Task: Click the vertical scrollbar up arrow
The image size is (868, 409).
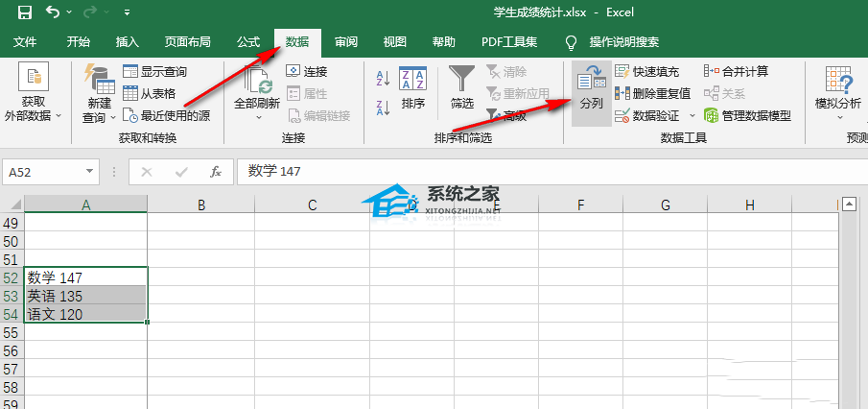Action: tap(849, 204)
